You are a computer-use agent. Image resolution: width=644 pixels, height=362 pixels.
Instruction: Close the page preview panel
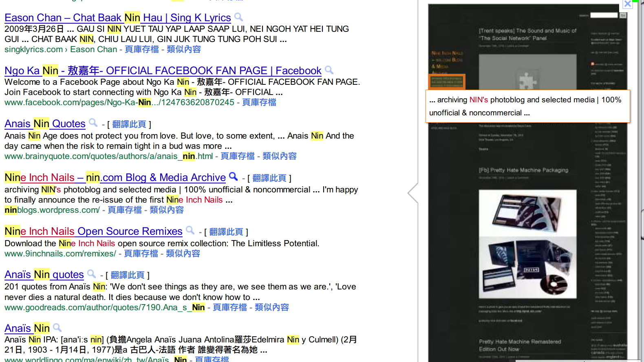point(627,4)
